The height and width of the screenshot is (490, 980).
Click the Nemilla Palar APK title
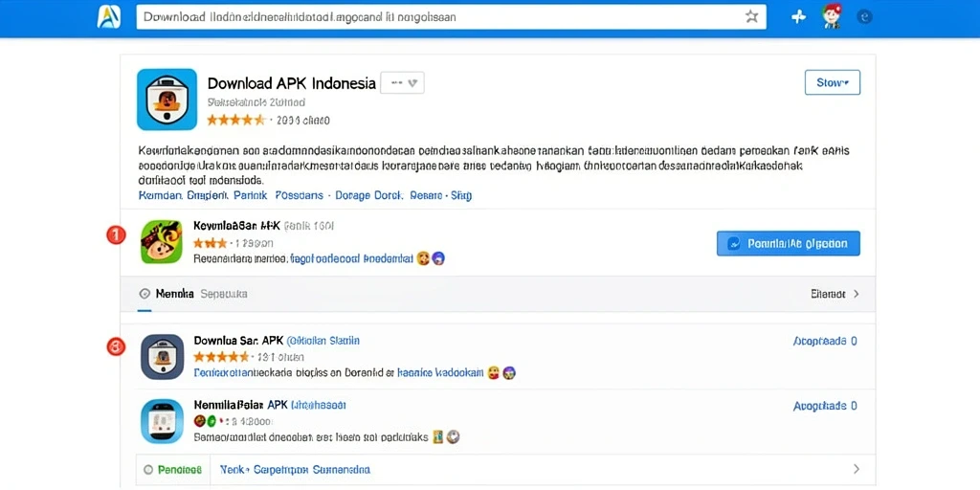coord(240,405)
